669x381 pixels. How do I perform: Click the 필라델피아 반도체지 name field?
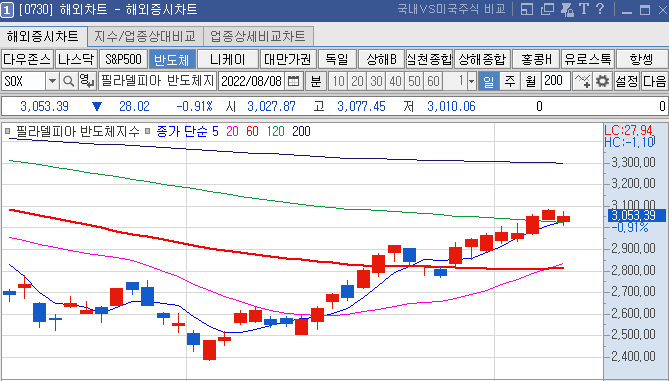coord(157,81)
